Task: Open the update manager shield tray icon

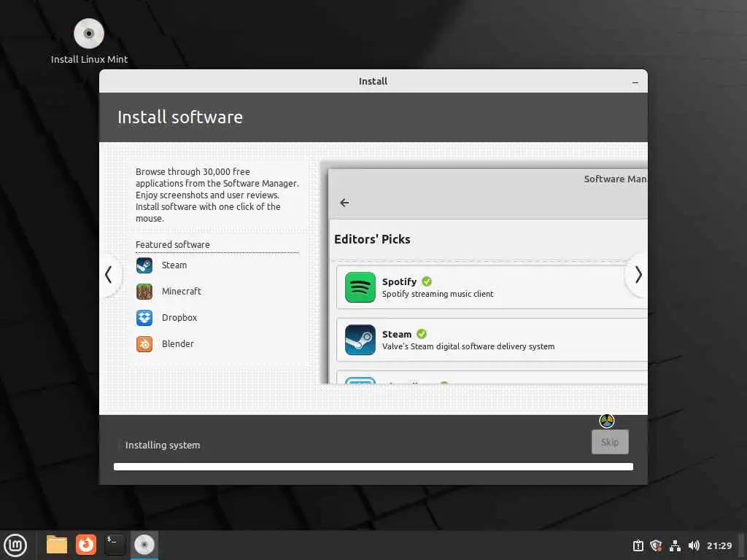Action: 657,545
